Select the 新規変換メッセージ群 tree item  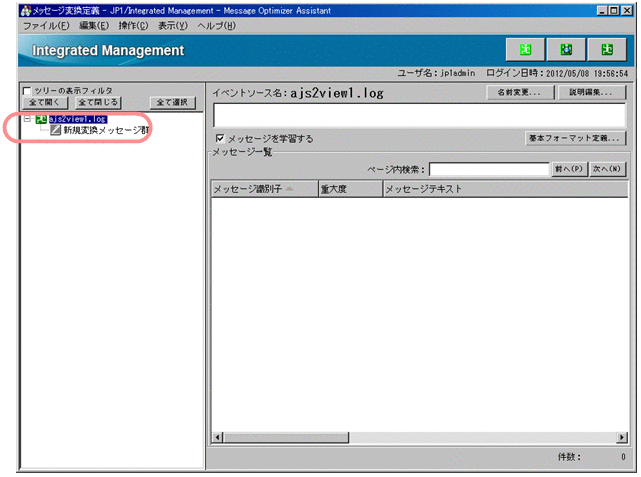(106, 130)
